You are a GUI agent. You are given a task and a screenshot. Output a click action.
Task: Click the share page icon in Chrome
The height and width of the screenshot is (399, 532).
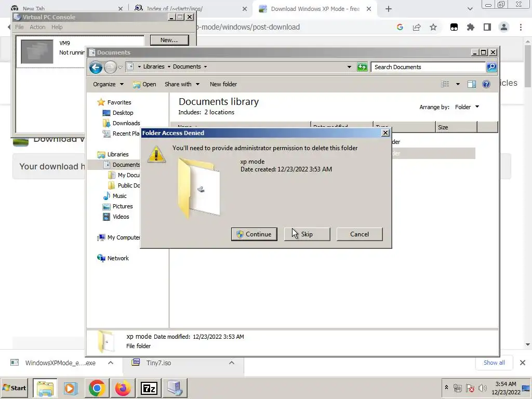[417, 28]
